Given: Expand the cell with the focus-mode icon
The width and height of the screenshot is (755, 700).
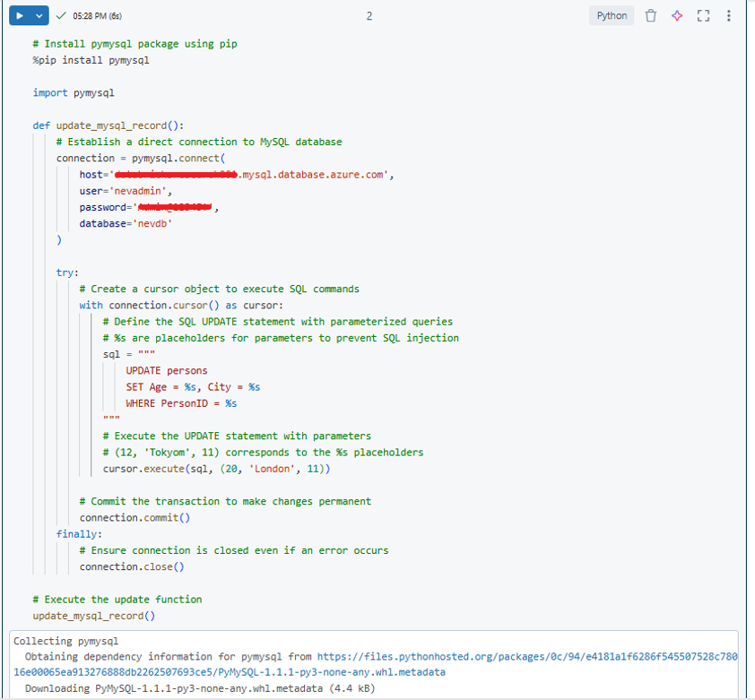Looking at the screenshot, I should click(703, 16).
